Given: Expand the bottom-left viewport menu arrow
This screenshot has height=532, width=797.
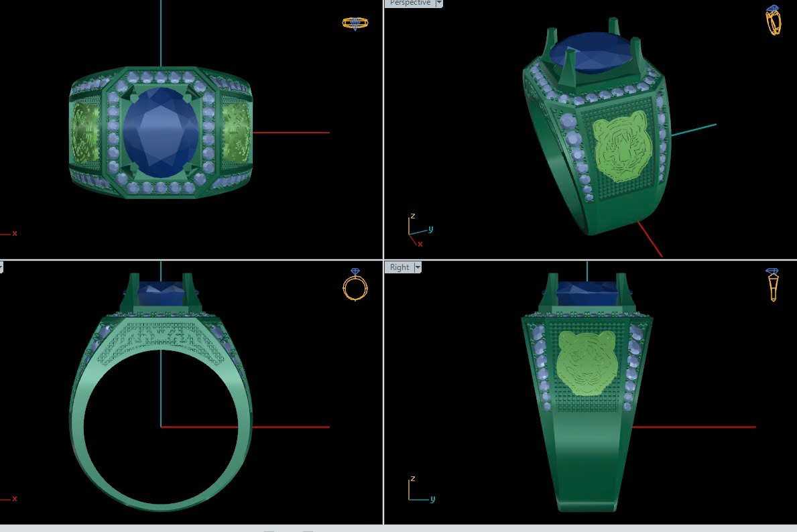Looking at the screenshot, I should coord(1,267).
